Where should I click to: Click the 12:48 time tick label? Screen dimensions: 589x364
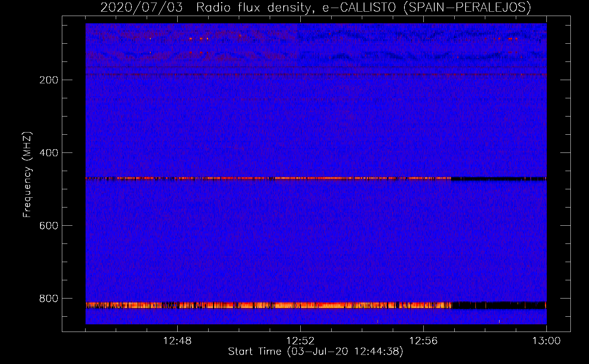(x=177, y=341)
